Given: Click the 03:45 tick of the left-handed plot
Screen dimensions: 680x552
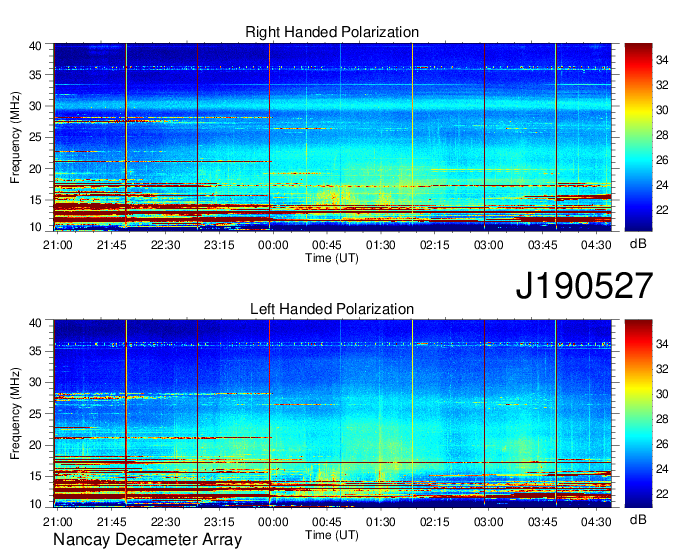Looking at the screenshot, I should (x=543, y=522).
